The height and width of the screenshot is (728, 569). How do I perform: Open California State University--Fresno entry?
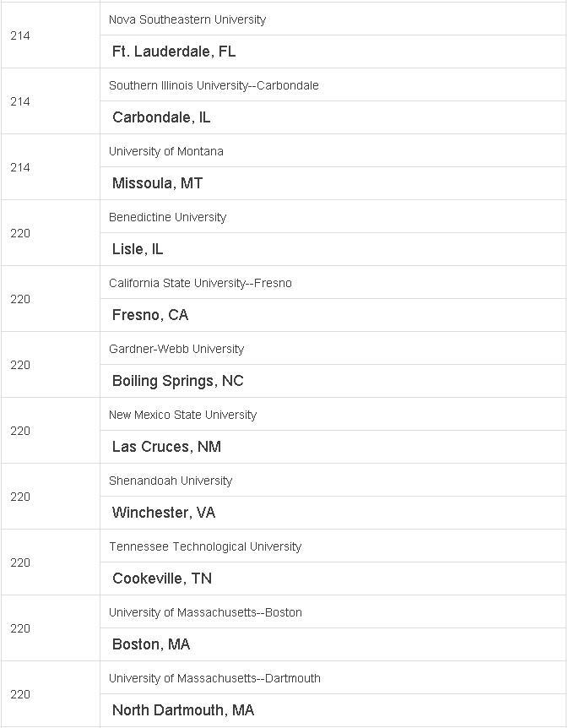pyautogui.click(x=200, y=283)
